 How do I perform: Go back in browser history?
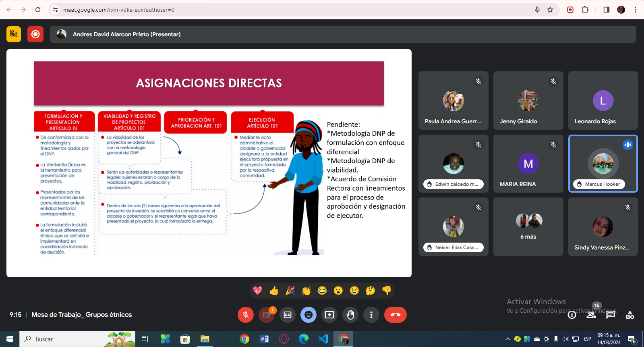pos(9,10)
